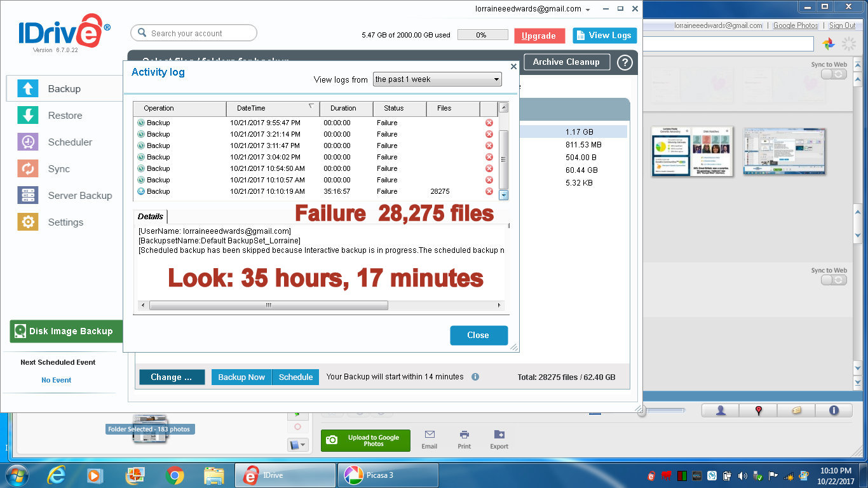Open Settings gear icon

click(x=28, y=222)
